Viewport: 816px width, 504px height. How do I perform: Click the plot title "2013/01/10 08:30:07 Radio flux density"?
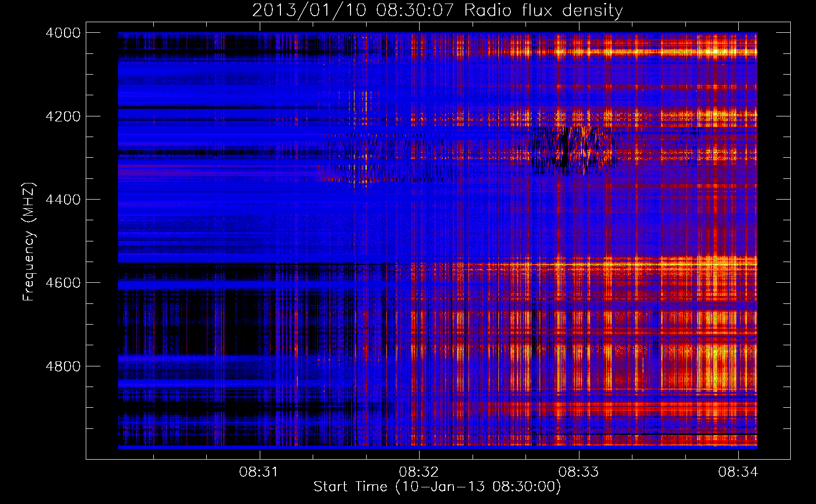(437, 10)
